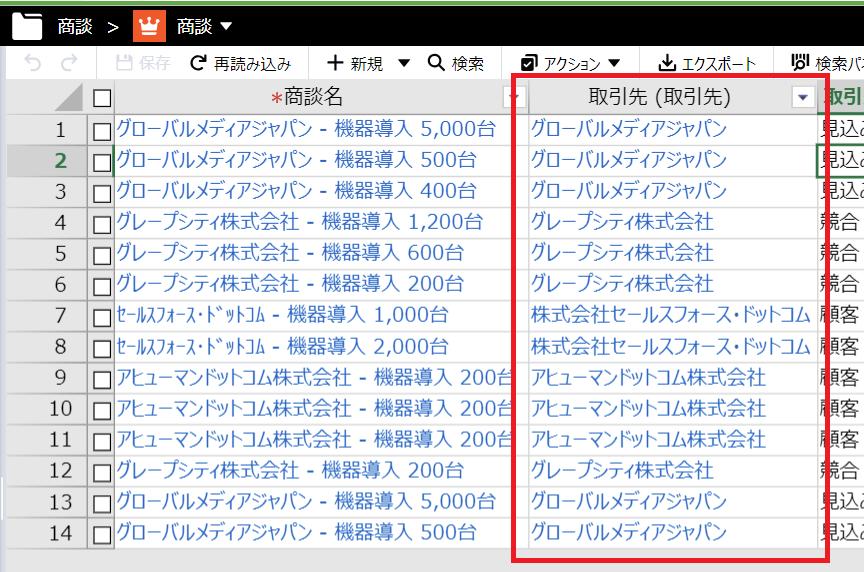Click account グローバルメディアジャパン in row 2

[x=629, y=160]
